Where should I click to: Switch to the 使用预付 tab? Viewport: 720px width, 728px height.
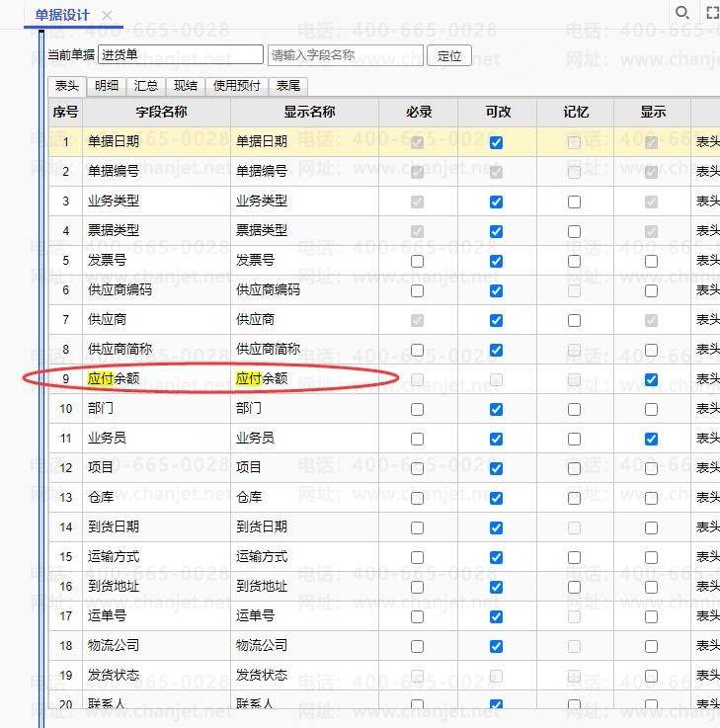tap(237, 86)
